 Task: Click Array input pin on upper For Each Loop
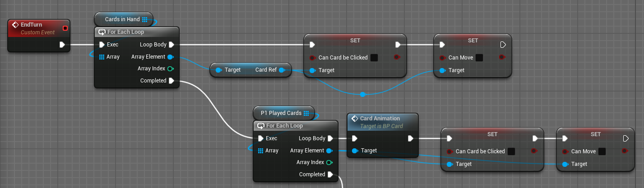[x=102, y=57]
